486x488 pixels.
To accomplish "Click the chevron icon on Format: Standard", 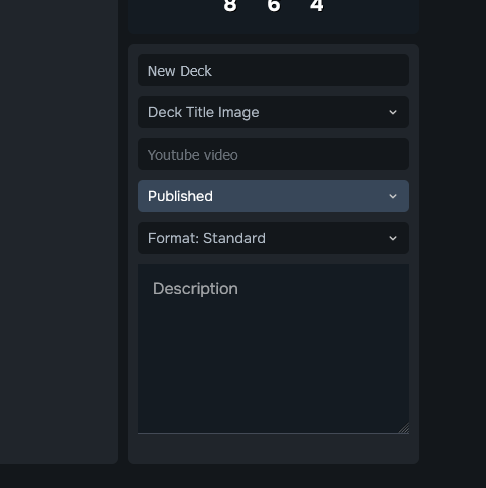I will coord(393,238).
